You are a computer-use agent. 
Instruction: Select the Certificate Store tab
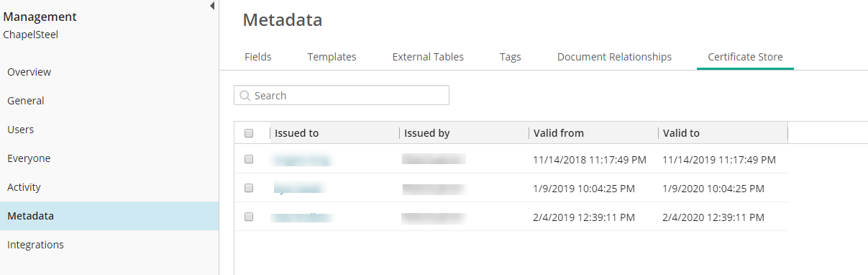coord(745,57)
